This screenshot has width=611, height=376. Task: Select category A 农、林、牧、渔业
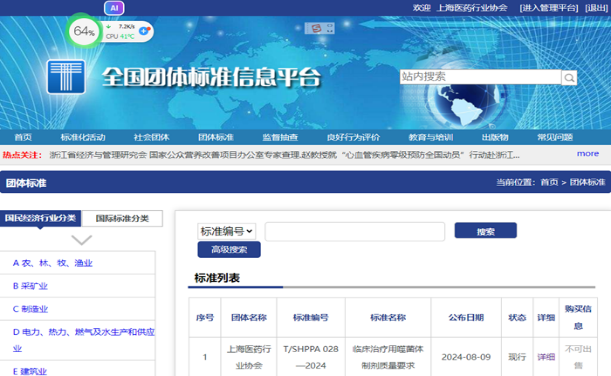point(53,263)
